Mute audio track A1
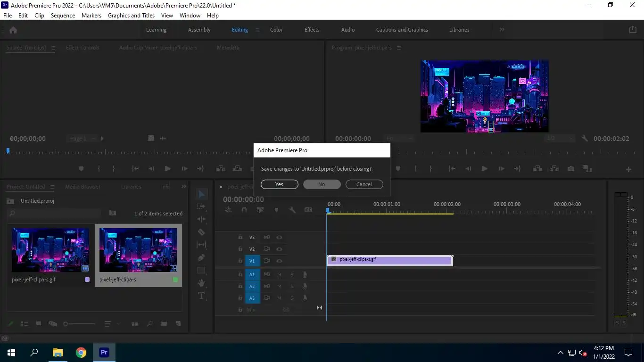644x362 pixels. pos(279,274)
